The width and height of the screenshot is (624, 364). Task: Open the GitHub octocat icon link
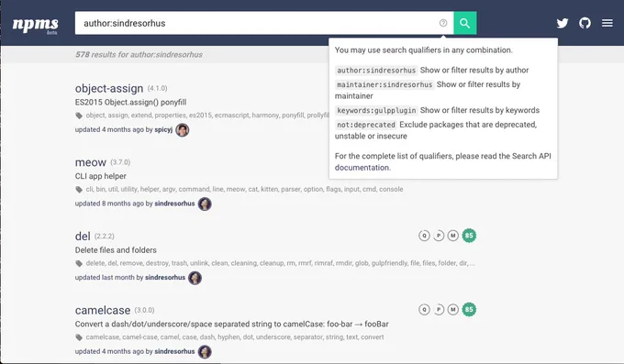point(585,23)
